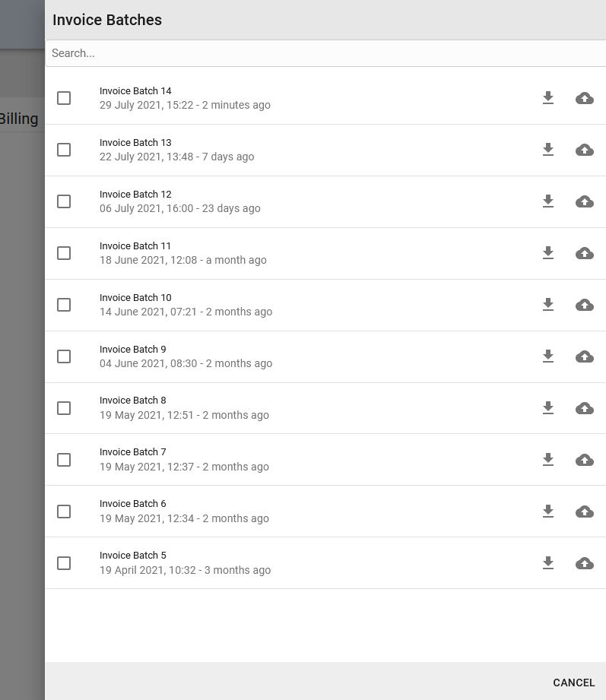Download Invoice Batch 14

point(548,98)
